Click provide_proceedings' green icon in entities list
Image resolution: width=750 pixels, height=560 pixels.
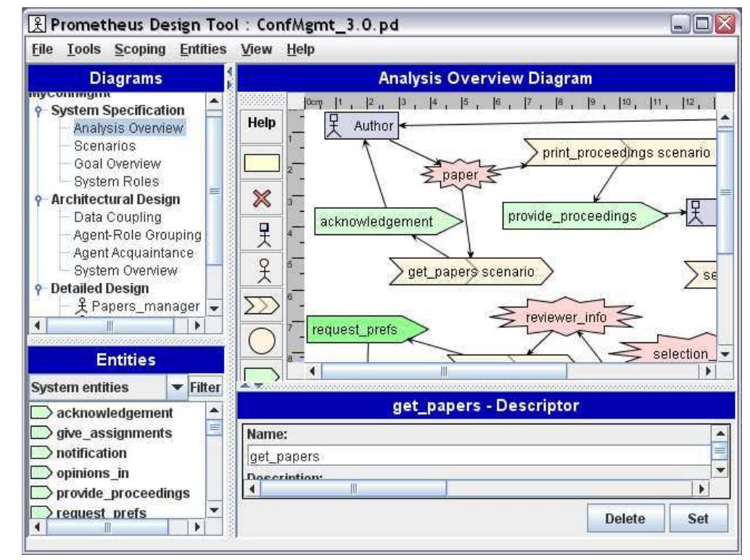(x=41, y=493)
